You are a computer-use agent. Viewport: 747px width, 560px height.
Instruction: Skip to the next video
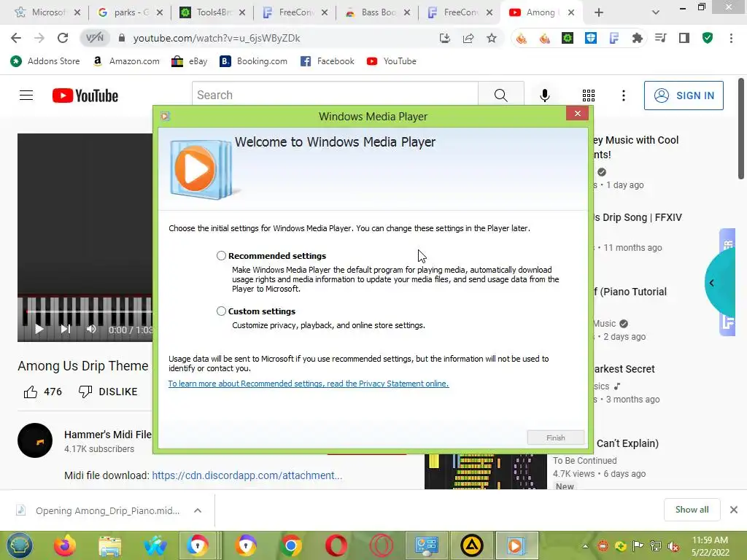(x=65, y=329)
